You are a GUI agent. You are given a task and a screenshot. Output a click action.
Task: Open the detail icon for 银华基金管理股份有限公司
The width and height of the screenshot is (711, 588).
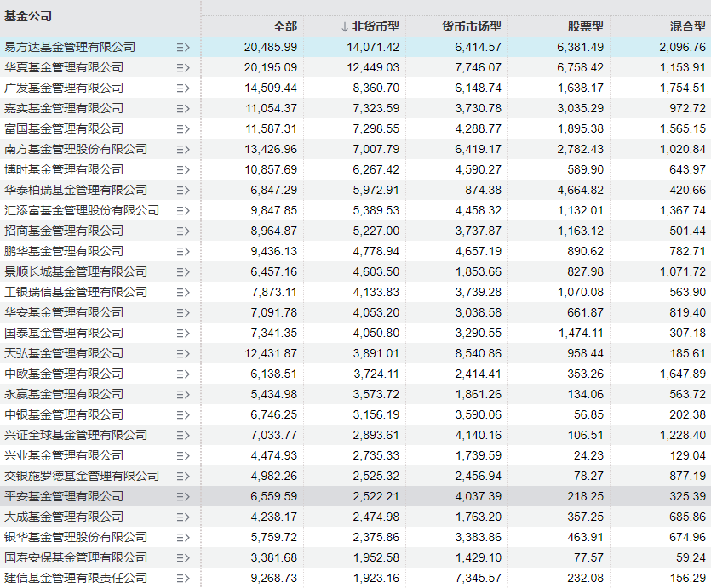183,538
